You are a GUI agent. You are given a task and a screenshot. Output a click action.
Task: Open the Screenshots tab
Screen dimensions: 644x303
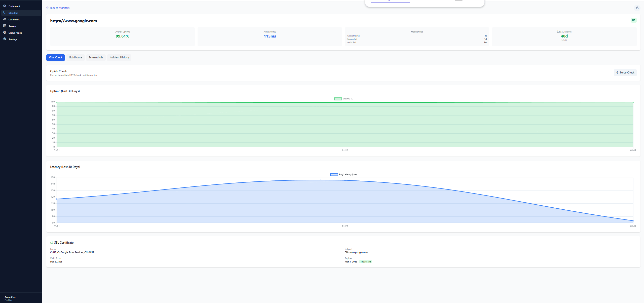(96, 57)
